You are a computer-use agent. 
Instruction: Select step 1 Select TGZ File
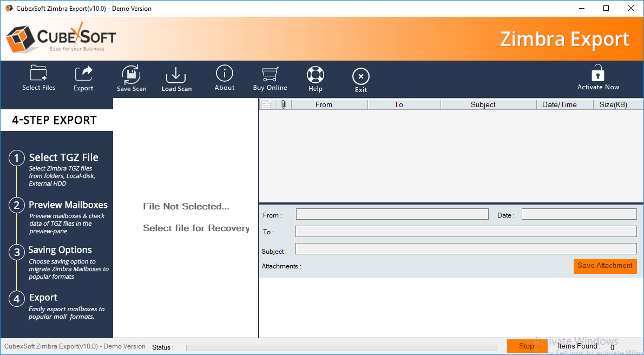coord(63,157)
